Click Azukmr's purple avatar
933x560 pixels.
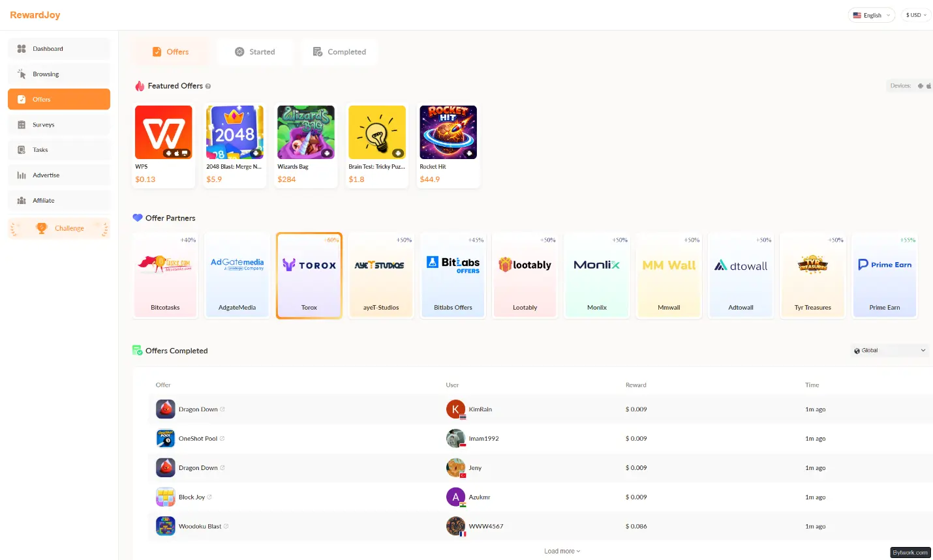tap(455, 497)
